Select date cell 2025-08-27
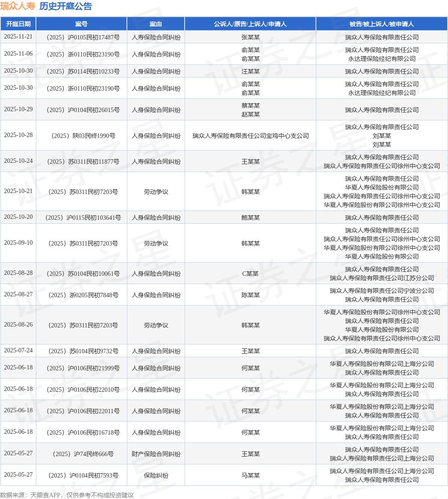Image resolution: width=448 pixels, height=499 pixels. (18, 294)
